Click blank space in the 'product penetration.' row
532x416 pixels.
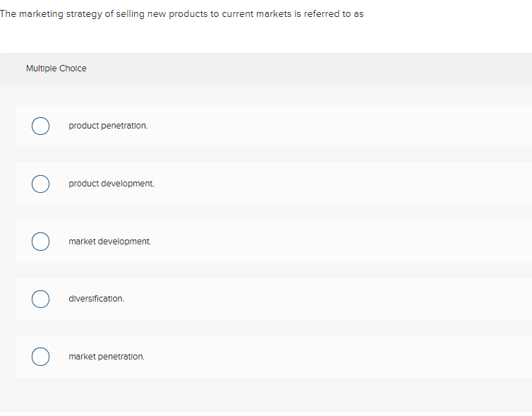[339, 126]
